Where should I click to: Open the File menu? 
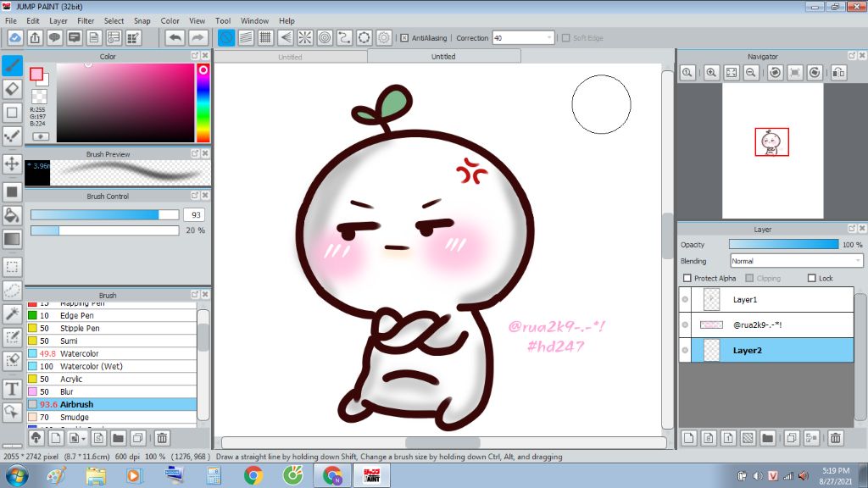[x=10, y=20]
